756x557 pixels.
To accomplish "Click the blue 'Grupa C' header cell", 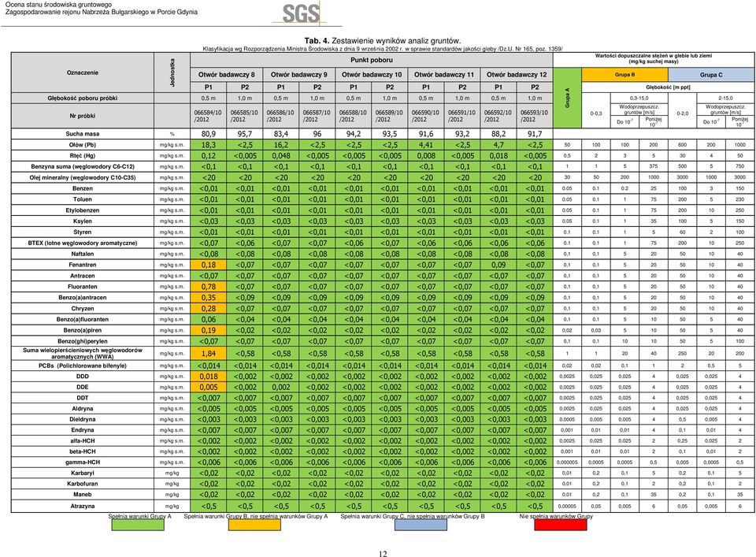I will pyautogui.click(x=711, y=75).
